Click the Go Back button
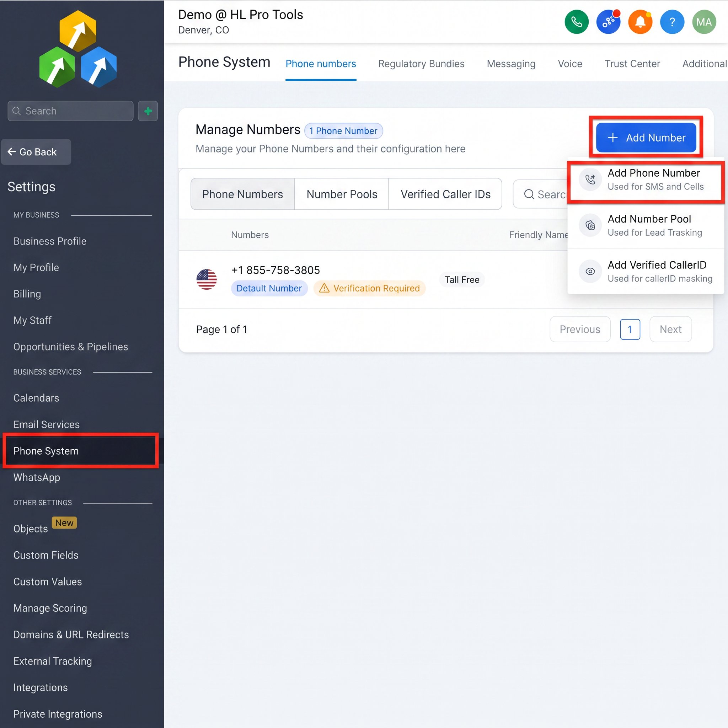Screen dimensions: 728x728 pos(36,152)
